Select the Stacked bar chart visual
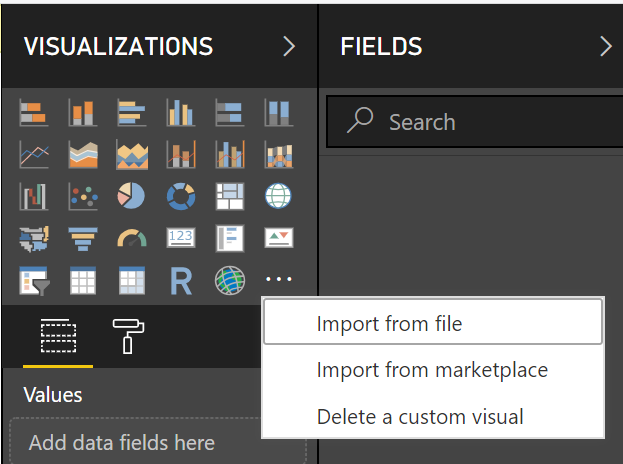This screenshot has height=464, width=623. (33, 113)
